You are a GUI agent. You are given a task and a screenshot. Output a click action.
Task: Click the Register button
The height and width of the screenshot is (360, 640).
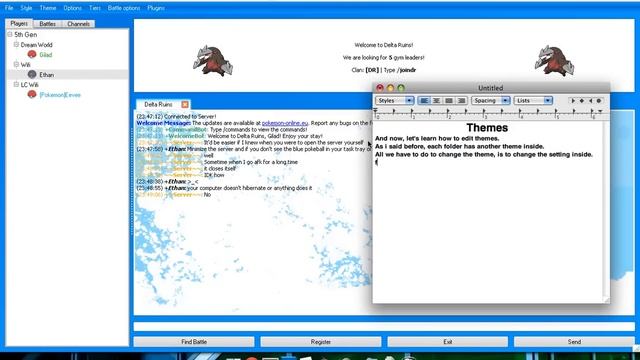tap(321, 342)
